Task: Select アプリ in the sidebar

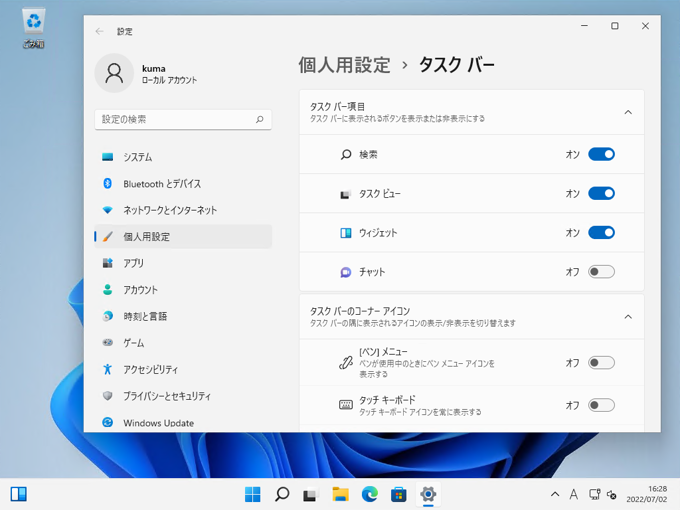Action: (183, 263)
